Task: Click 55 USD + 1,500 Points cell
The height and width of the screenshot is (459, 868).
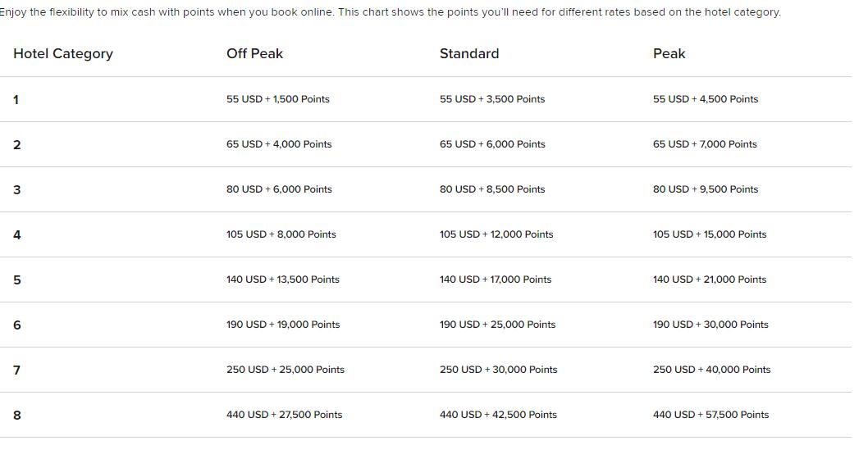Action: 278,99
